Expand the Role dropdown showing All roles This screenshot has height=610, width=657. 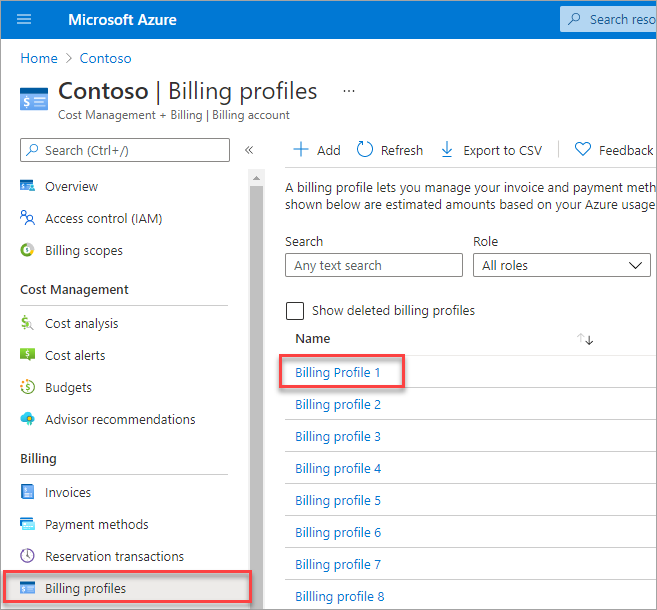pos(561,265)
